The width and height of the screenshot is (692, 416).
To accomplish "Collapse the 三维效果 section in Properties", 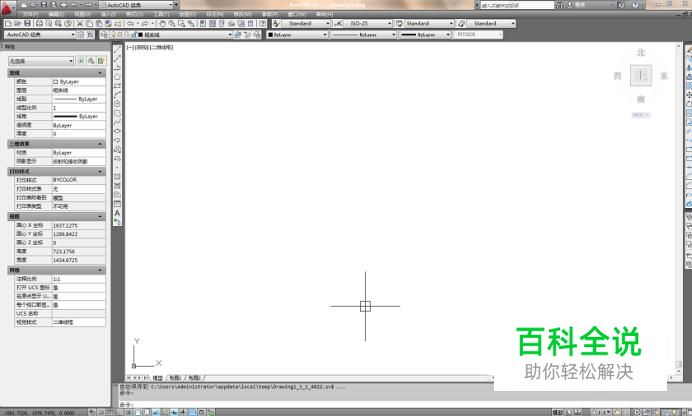I will 100,144.
